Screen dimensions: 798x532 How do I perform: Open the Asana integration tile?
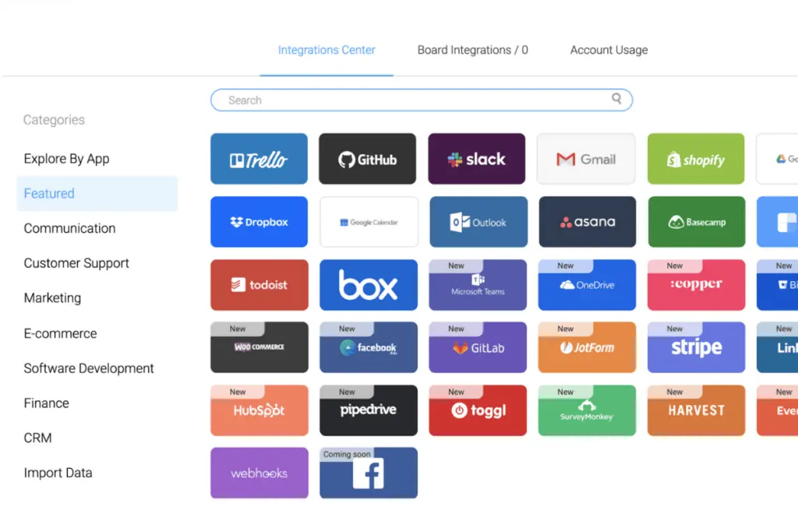[588, 222]
